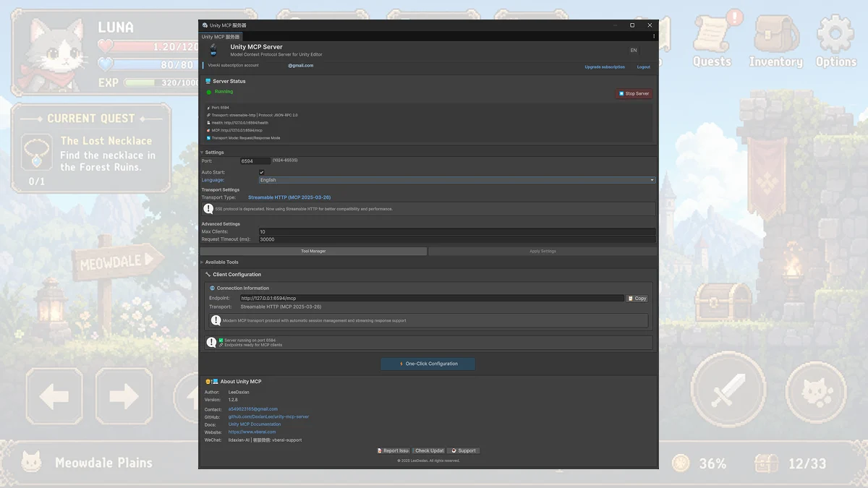The image size is (868, 488).
Task: Click the globe icon beside Connection Information
Action: coord(213,288)
